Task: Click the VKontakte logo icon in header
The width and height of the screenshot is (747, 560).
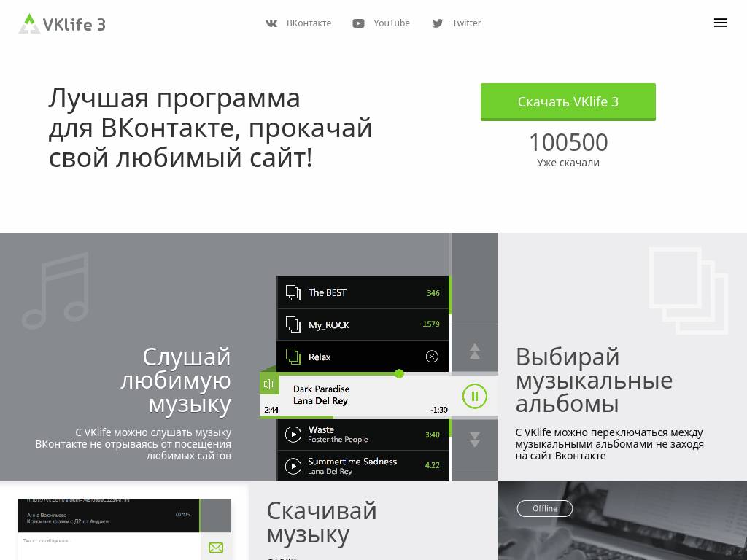Action: tap(271, 23)
